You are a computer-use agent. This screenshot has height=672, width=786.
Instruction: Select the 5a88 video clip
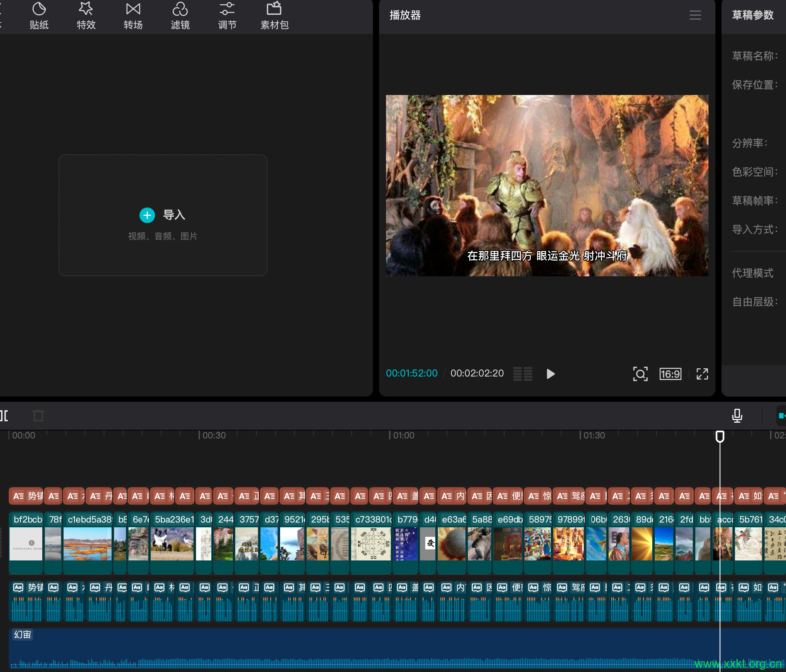point(480,542)
